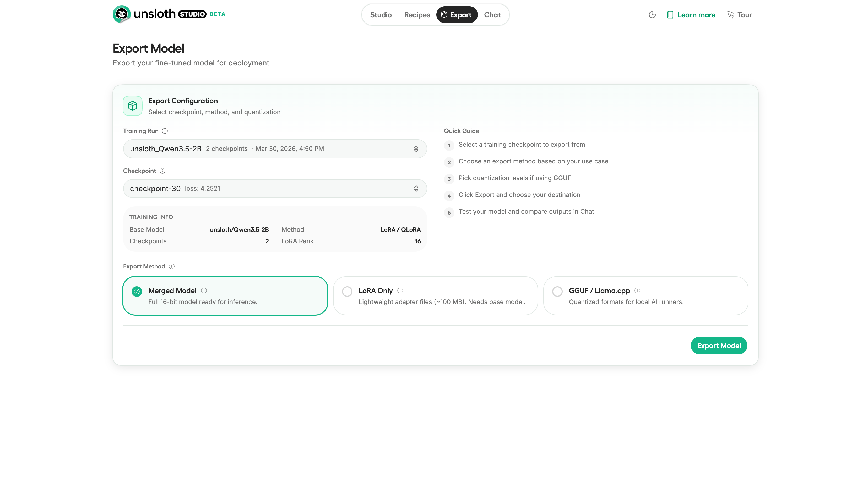Open the Checkpoint dropdown
Screen dimensions: 868x483
coord(275,189)
